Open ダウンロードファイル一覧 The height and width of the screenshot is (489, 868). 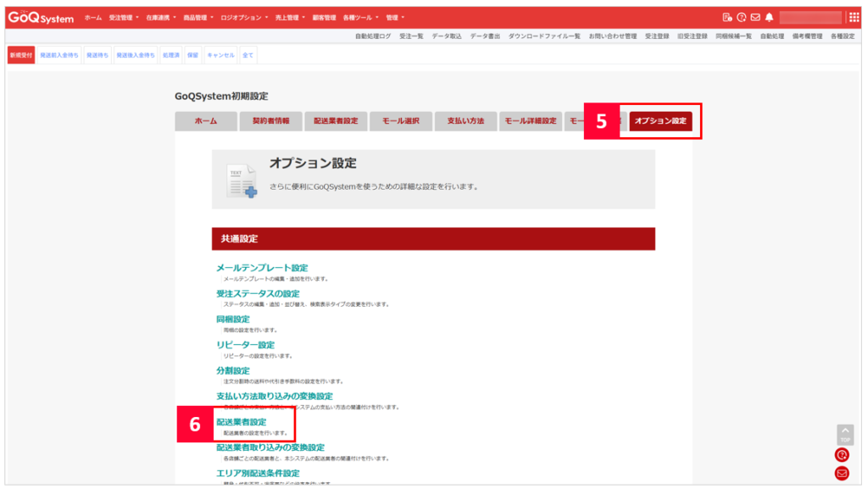[x=544, y=36]
